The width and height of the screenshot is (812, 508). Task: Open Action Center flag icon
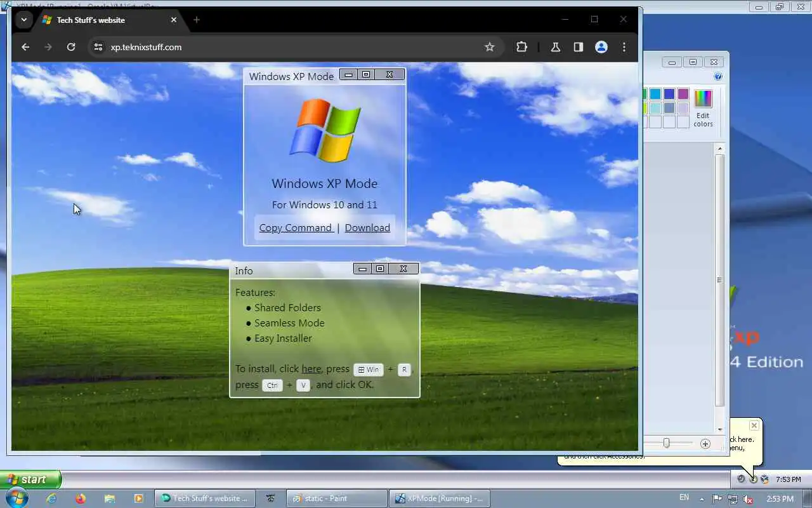tap(717, 498)
